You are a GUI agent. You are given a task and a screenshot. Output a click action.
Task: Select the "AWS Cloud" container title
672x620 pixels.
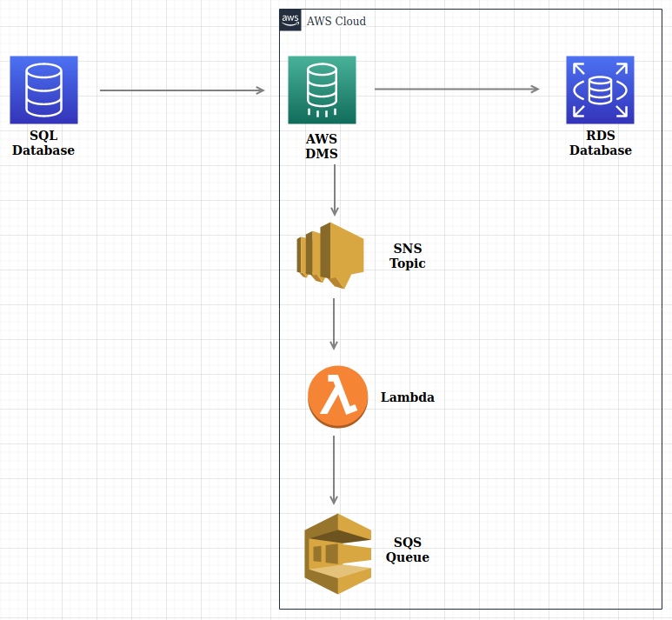336,21
